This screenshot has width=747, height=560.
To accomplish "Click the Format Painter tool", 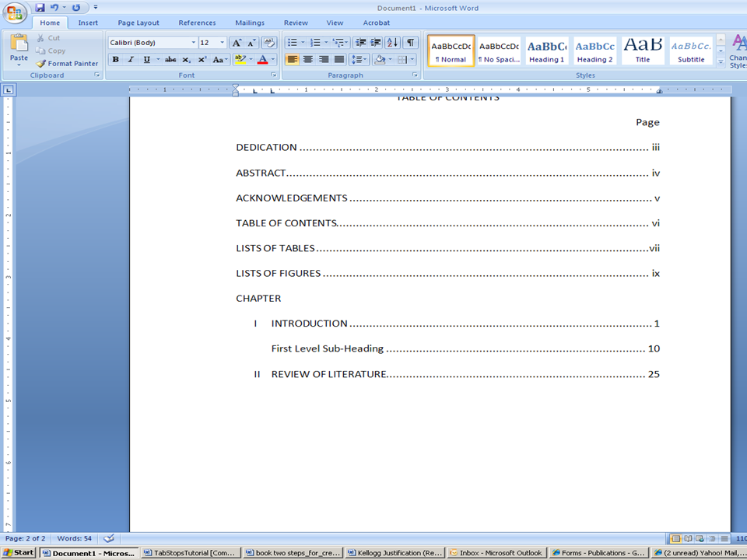I will click(67, 63).
